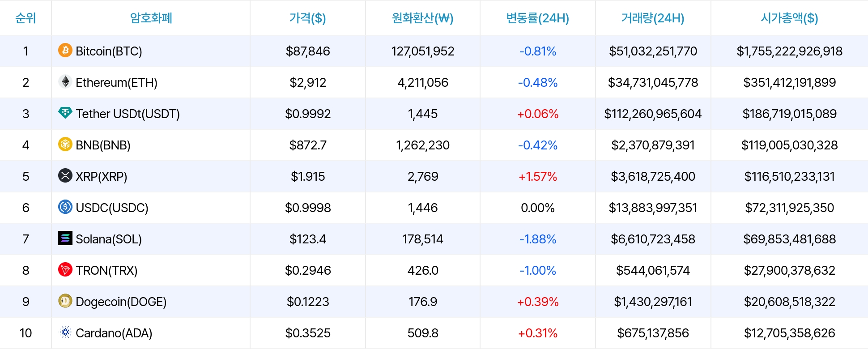This screenshot has height=349, width=868.
Task: Sort by 가격($) column header
Action: [x=307, y=18]
